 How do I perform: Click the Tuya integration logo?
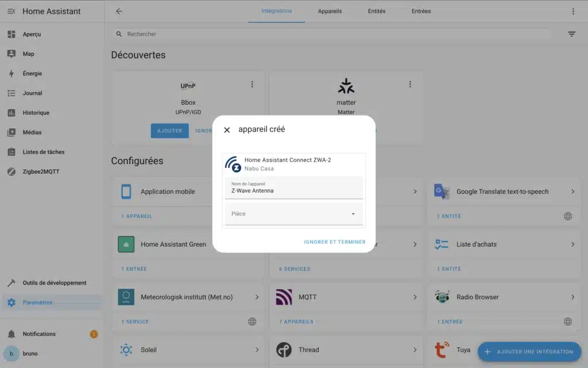coord(442,350)
